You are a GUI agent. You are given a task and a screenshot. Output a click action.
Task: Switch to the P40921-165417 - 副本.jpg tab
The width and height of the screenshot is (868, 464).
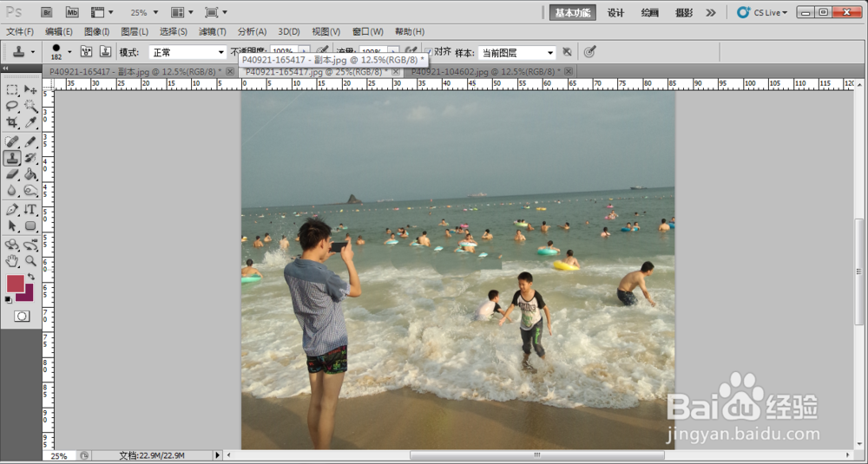coord(135,71)
